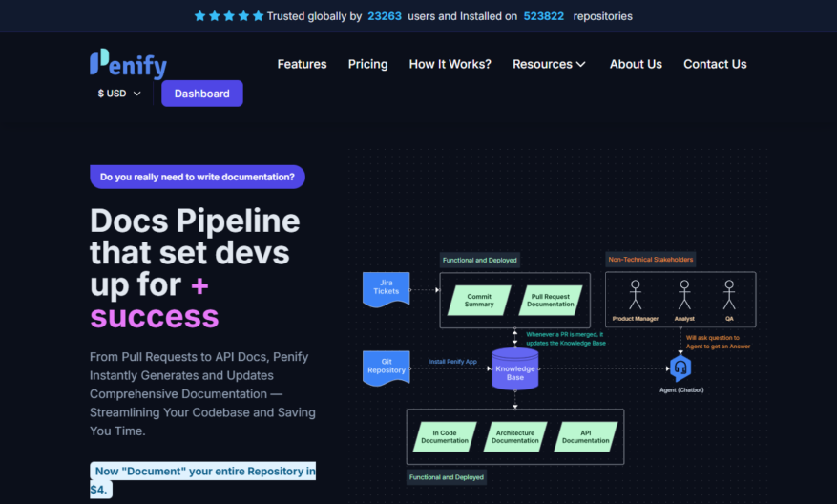
Task: Click the first rating star in top banner
Action: point(199,16)
